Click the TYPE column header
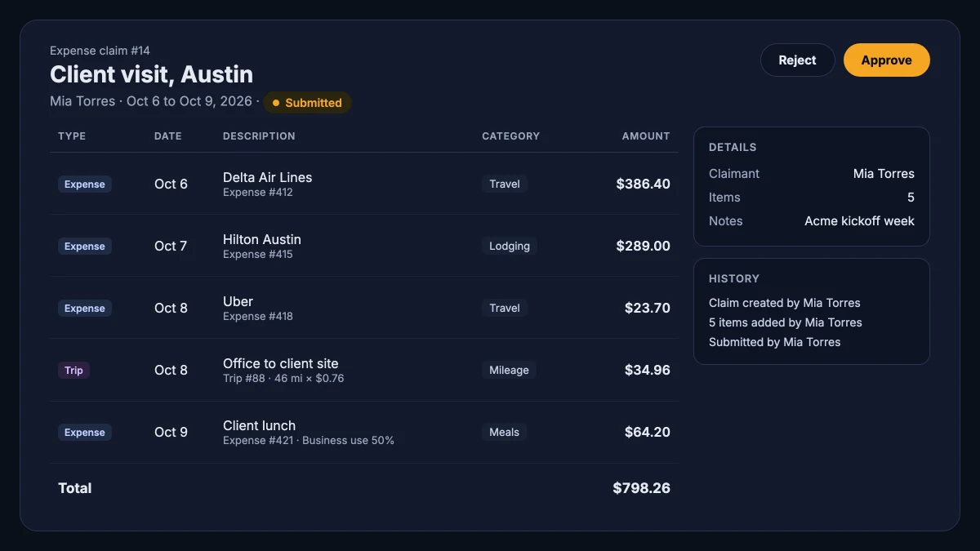 coord(72,136)
